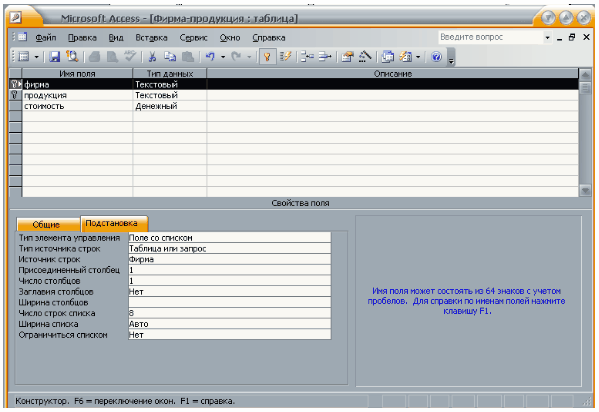Click the Insert Rows toolbar icon
The height and width of the screenshot is (412, 599).
307,57
